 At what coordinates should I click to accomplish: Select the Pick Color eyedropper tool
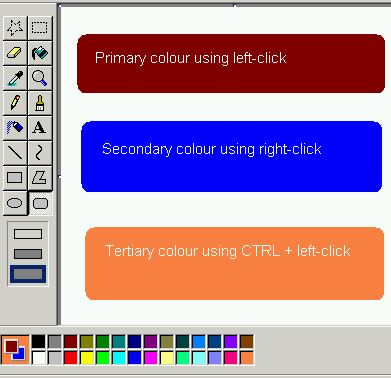[x=15, y=78]
